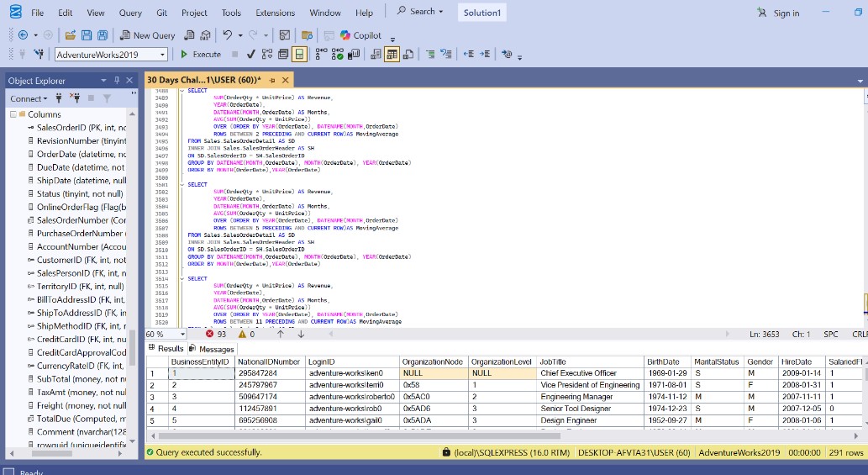Click the Undo arrow icon
This screenshot has width=868, height=475.
pos(227,35)
